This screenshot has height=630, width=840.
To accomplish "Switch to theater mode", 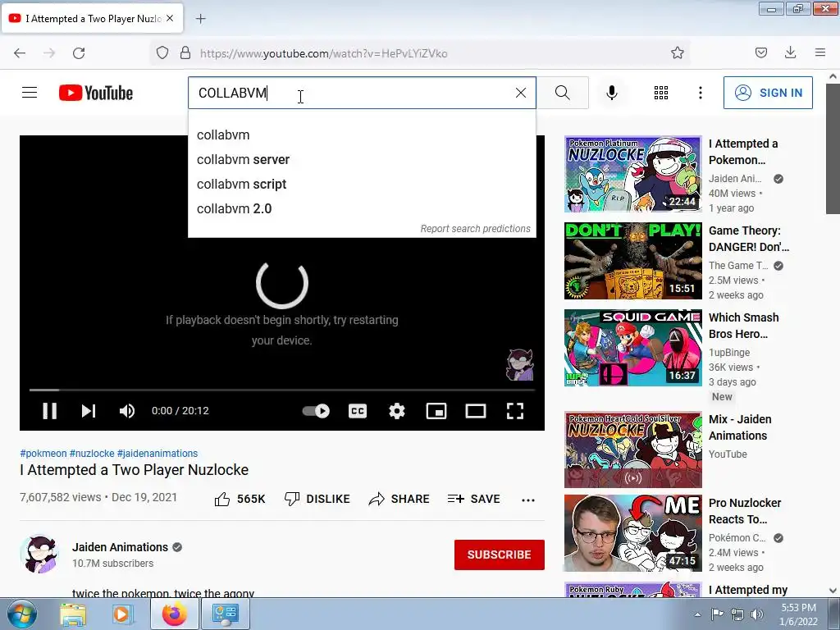I will [476, 411].
